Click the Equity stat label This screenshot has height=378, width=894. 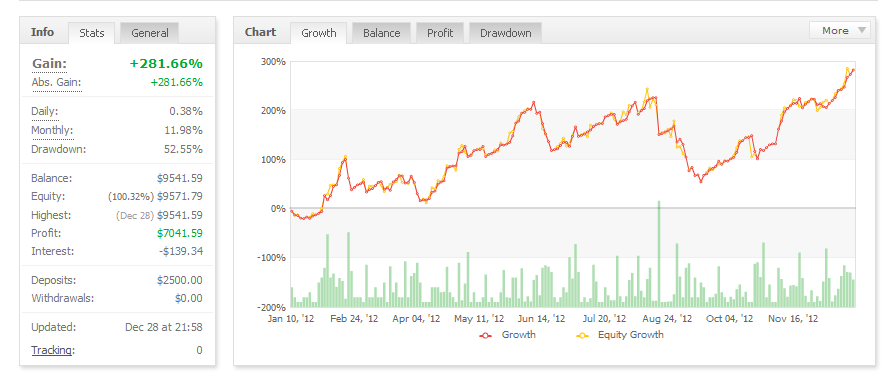tap(48, 196)
